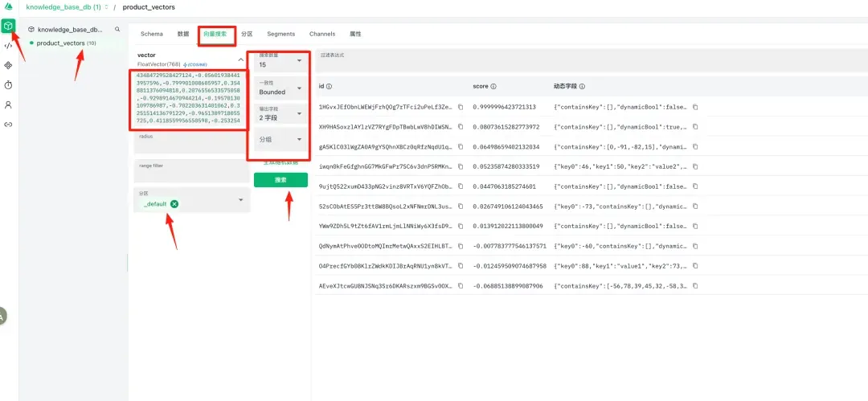Open the Bounded consistency dropdown
The width and height of the screenshot is (868, 401).
(x=278, y=88)
